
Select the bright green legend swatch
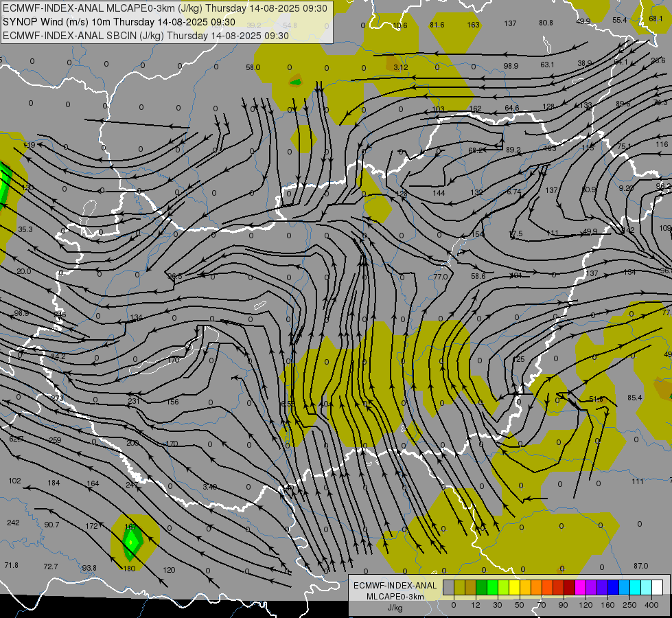492,587
